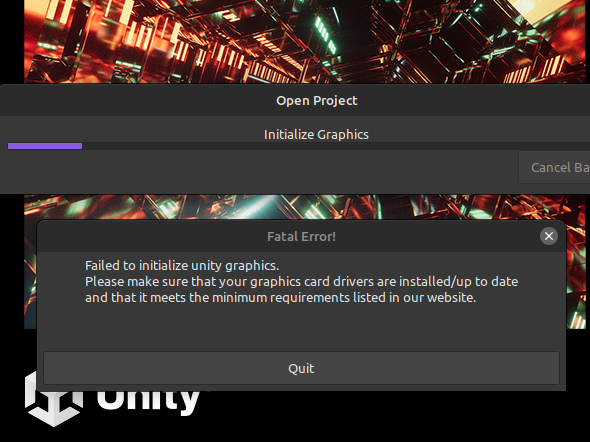Click the Initialize Graphics status label
590x442 pixels.
click(x=316, y=134)
